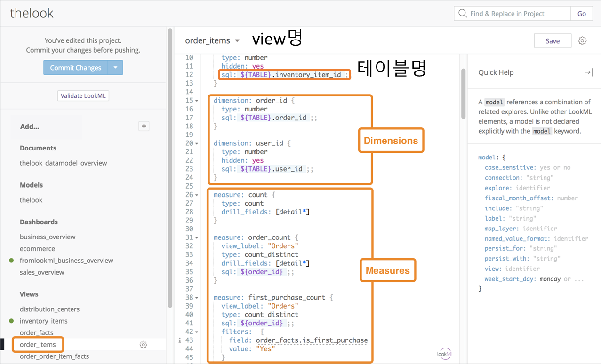The width and height of the screenshot is (601, 364).
Task: Open inventory_items view
Action: click(44, 321)
